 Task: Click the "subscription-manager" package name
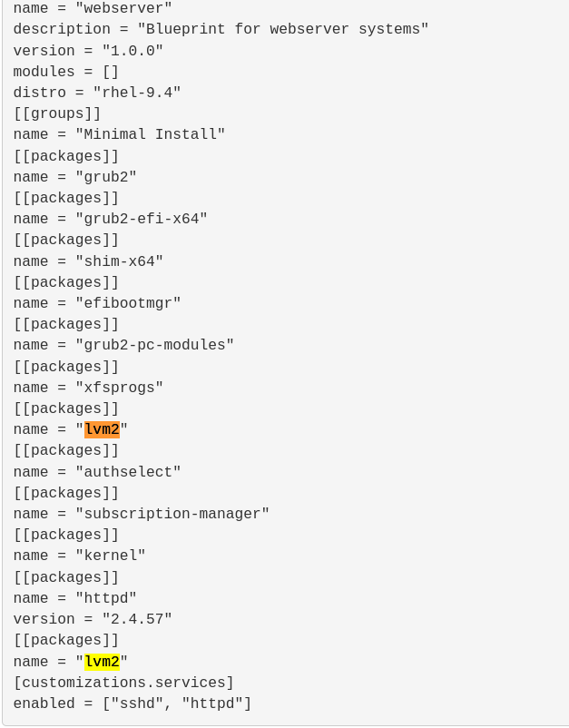click(172, 514)
